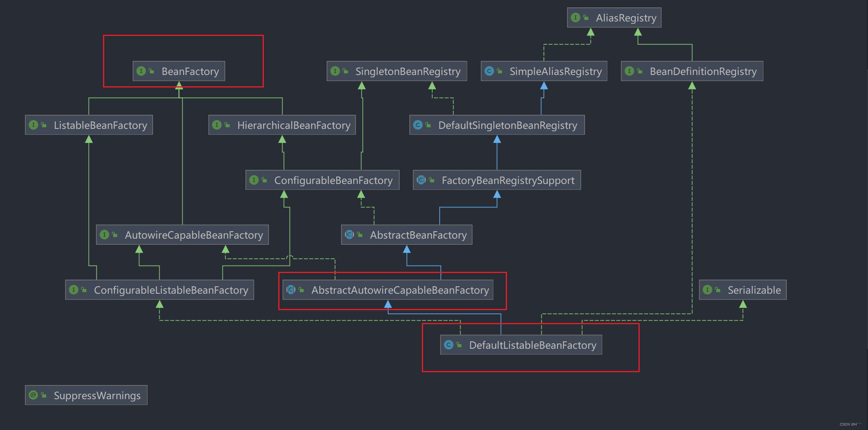Click the visibility lock icon beside BeanFactory
Image resolution: width=868 pixels, height=430 pixels.
click(151, 71)
